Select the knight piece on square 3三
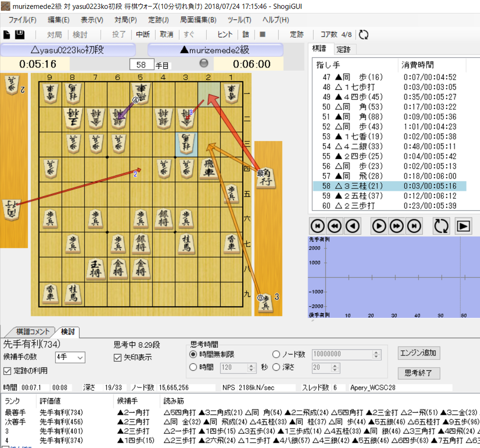Viewport: 480px width, 448px height. tap(186, 144)
